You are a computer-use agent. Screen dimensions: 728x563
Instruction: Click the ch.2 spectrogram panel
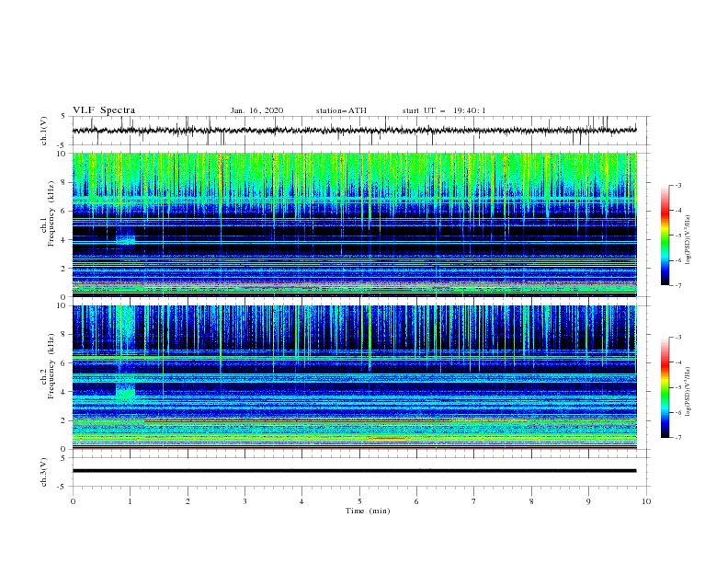click(x=354, y=377)
